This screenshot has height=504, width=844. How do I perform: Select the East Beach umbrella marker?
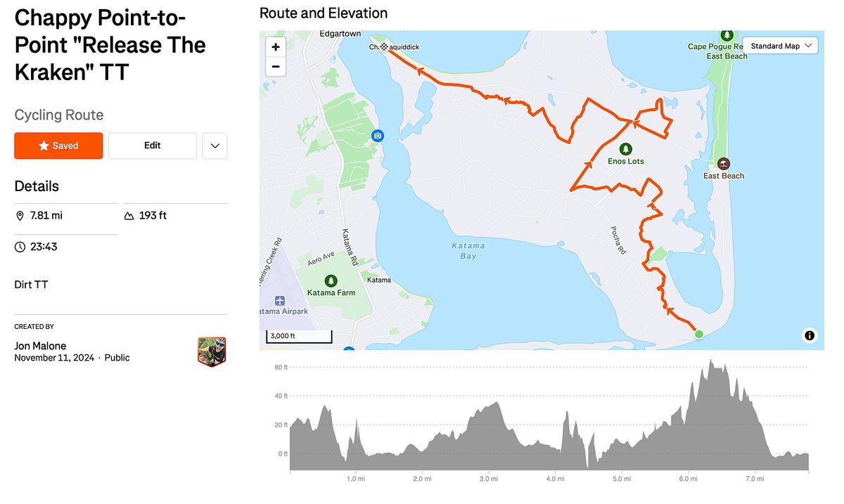tap(724, 163)
